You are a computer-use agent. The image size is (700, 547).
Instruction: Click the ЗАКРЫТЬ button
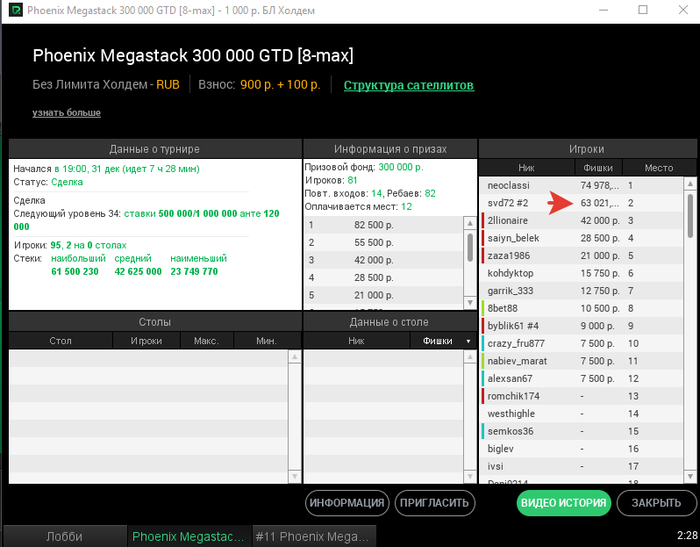pos(656,503)
